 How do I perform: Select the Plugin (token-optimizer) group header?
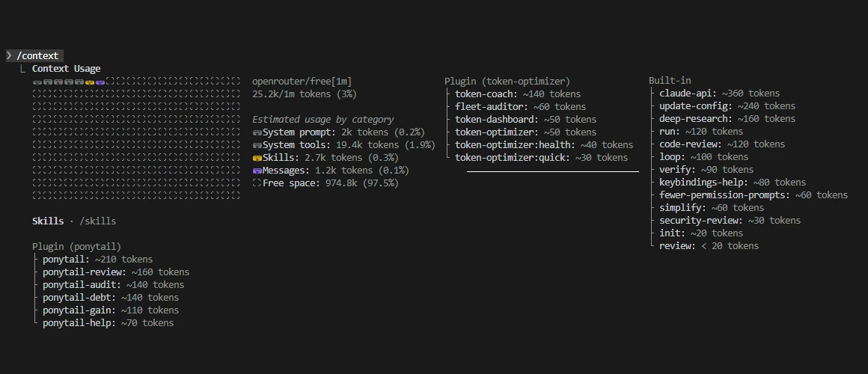[x=507, y=82]
